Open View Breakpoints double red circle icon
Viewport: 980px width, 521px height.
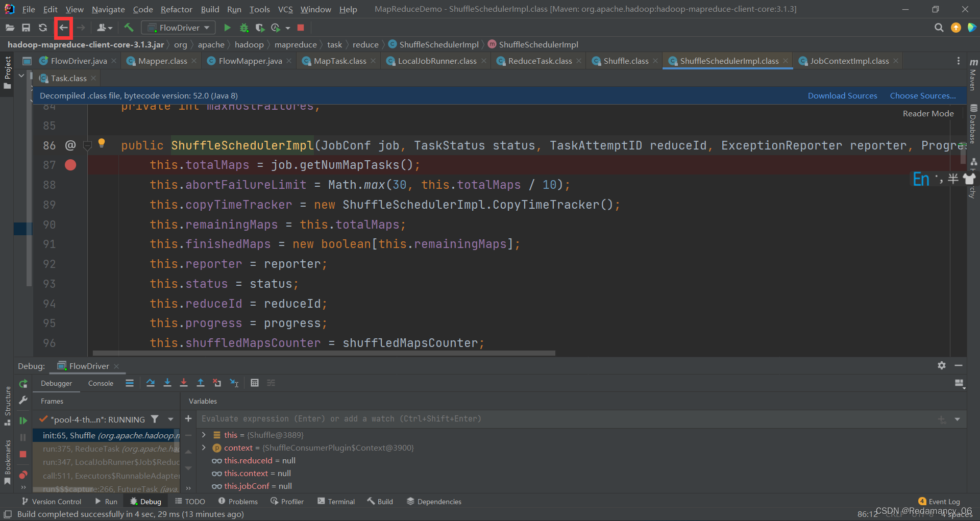tap(23, 475)
